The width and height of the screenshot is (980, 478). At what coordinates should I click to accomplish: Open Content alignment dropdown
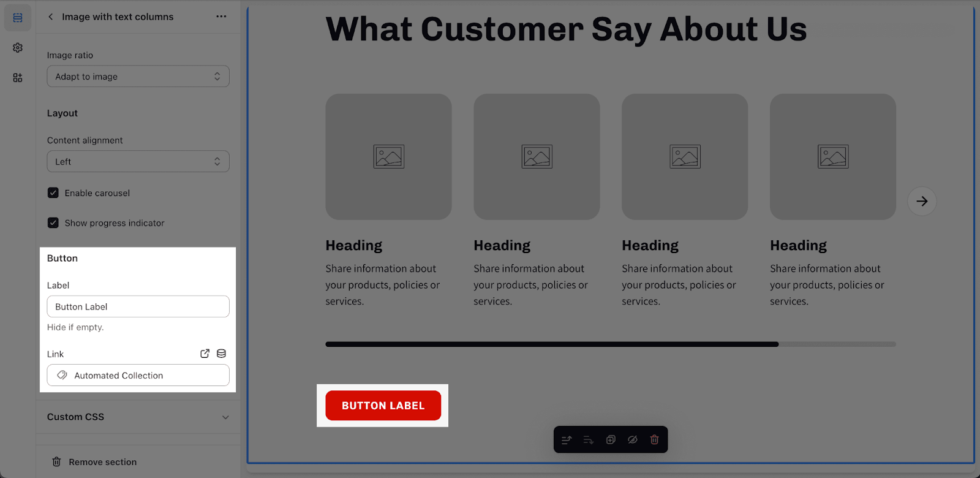pyautogui.click(x=138, y=162)
